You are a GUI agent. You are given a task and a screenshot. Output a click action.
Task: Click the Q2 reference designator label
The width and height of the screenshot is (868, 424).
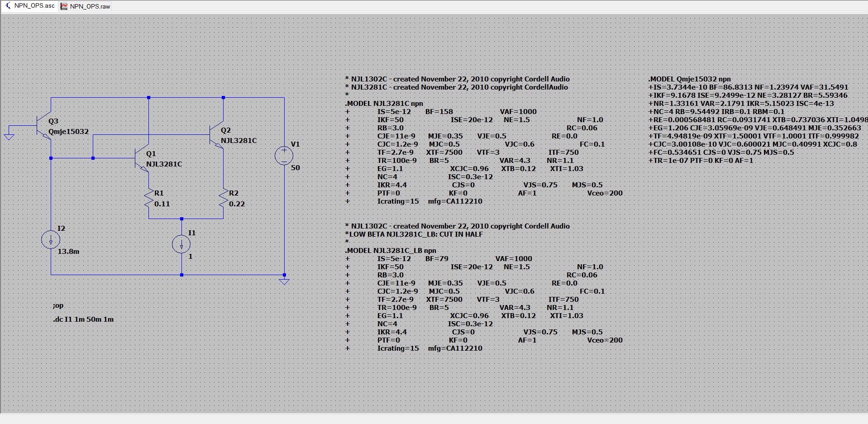point(225,130)
